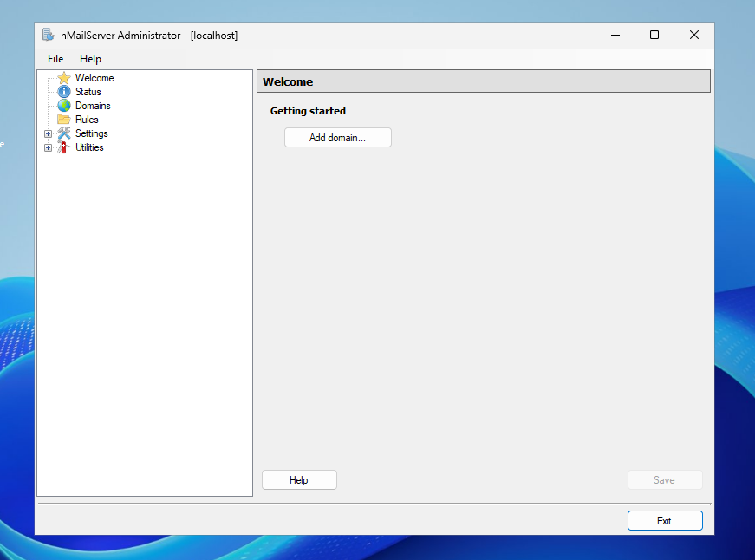Expand the Utilities tree node
The image size is (755, 560).
click(x=49, y=148)
